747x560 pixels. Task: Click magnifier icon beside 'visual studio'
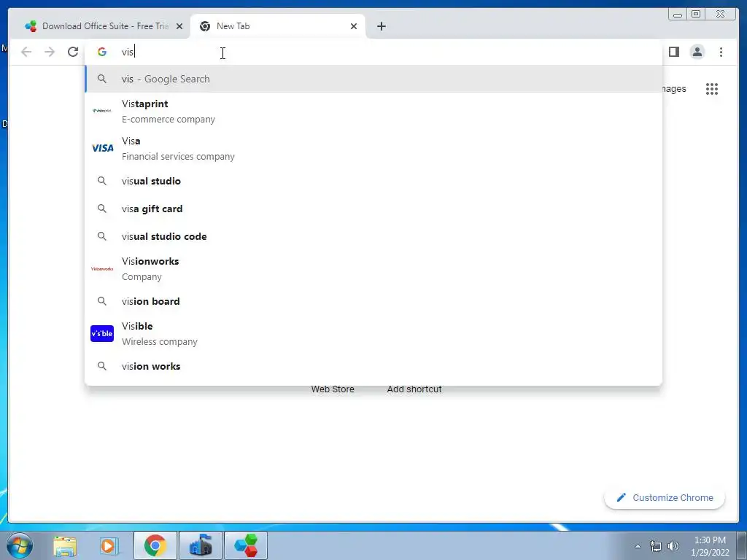(102, 181)
